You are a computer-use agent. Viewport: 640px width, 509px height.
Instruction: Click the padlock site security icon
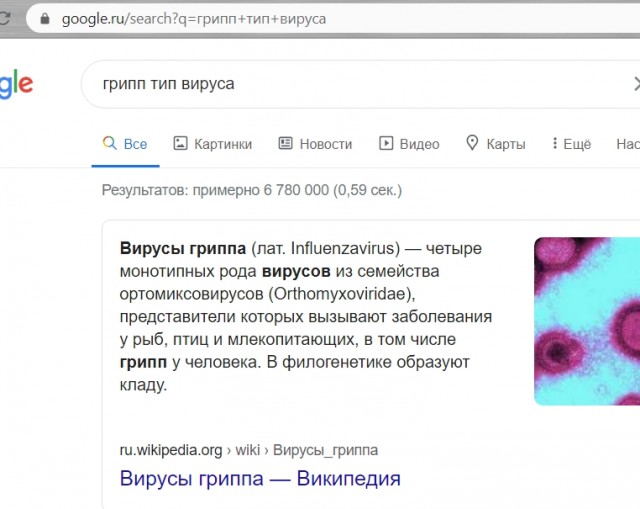pyautogui.click(x=45, y=18)
